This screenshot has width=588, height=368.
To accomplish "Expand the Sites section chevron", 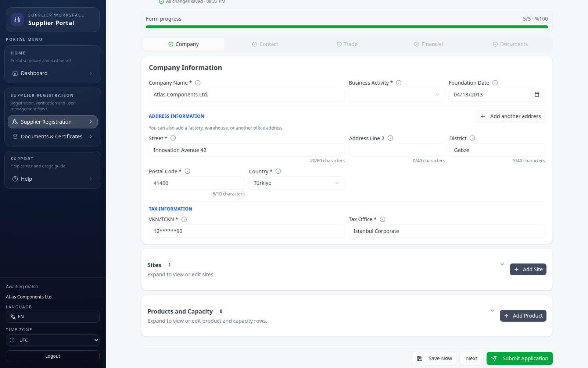I will (x=502, y=264).
